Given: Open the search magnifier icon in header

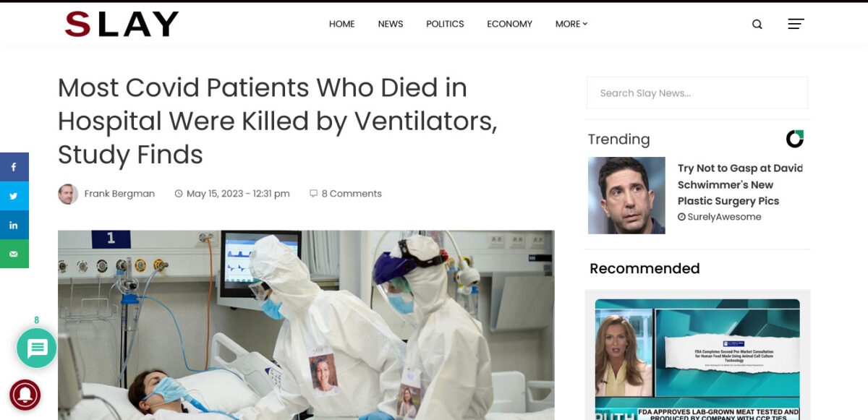Looking at the screenshot, I should point(757,24).
